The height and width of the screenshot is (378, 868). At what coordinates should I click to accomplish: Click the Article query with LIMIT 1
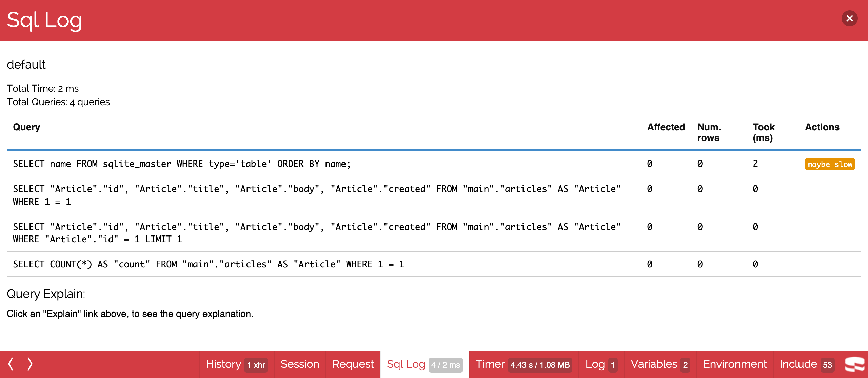(x=434, y=233)
